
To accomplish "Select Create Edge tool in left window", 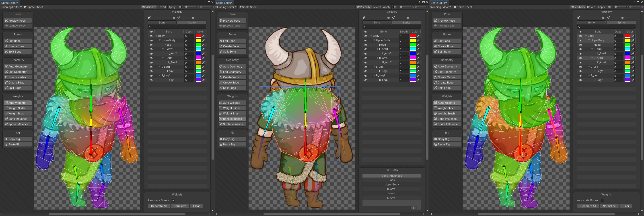I will click(x=18, y=83).
